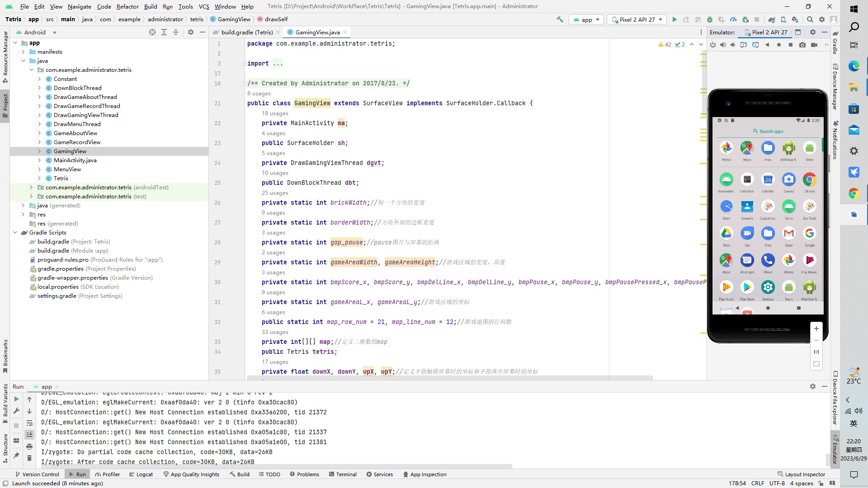Click the Make Project hammer icon

click(559, 19)
